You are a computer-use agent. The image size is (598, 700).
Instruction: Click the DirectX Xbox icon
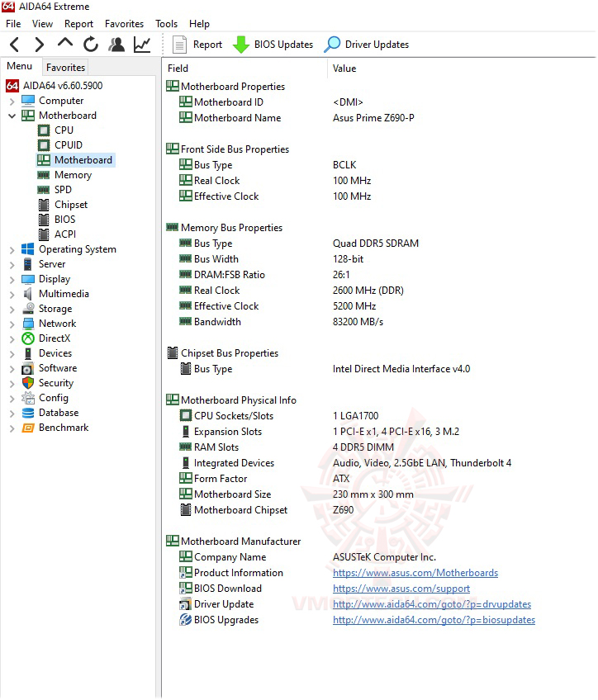[x=28, y=338]
